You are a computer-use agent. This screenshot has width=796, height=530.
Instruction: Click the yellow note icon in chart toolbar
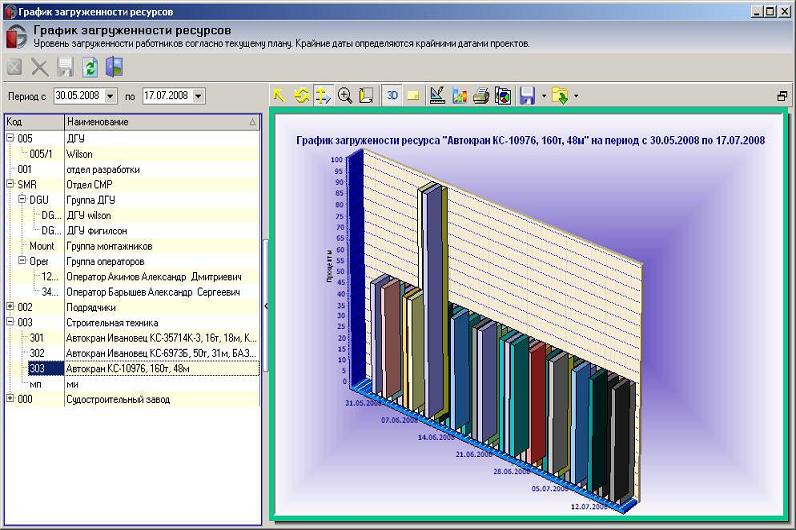point(413,95)
